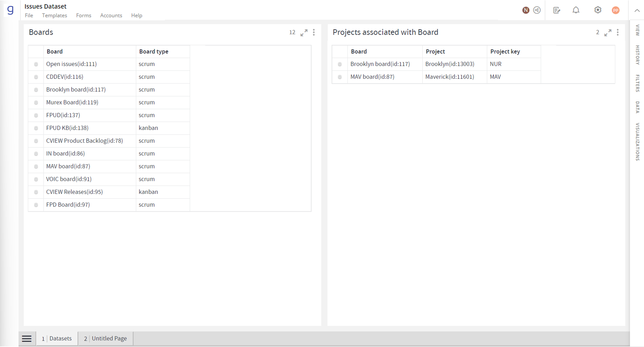
Task: Open the Forms menu
Action: click(84, 16)
